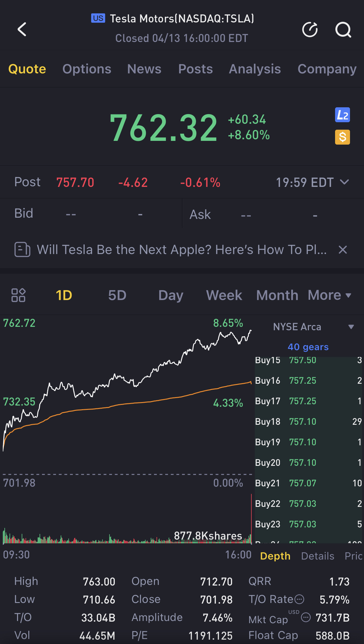Open the Will Tesla Be the Next Apple headline
364x644 pixels.
pos(182,250)
